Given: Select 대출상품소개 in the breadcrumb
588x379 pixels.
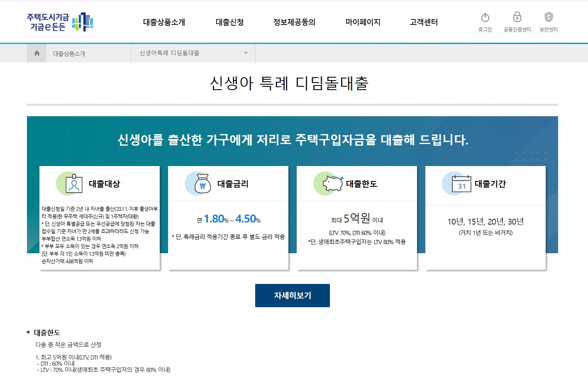Looking at the screenshot, I should (69, 53).
